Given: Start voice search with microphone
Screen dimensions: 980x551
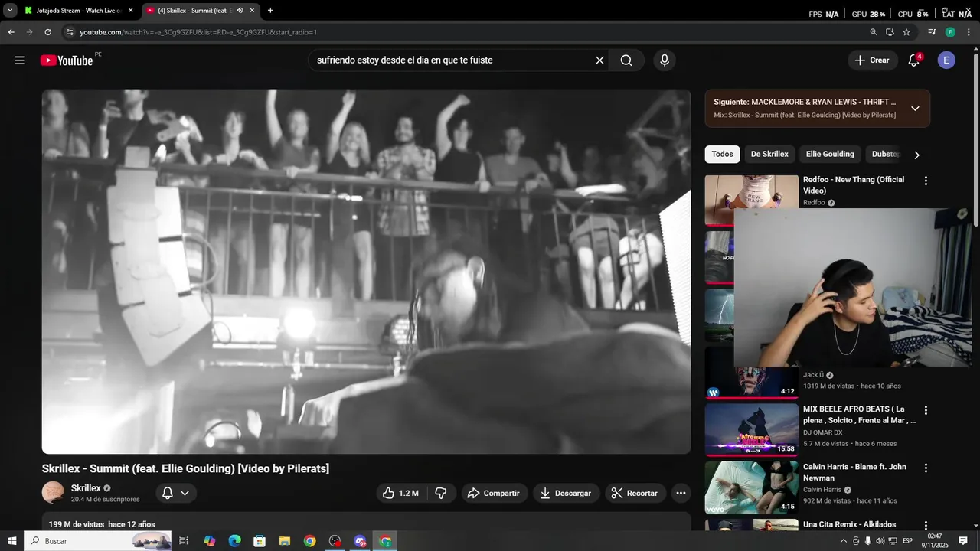Looking at the screenshot, I should (664, 60).
